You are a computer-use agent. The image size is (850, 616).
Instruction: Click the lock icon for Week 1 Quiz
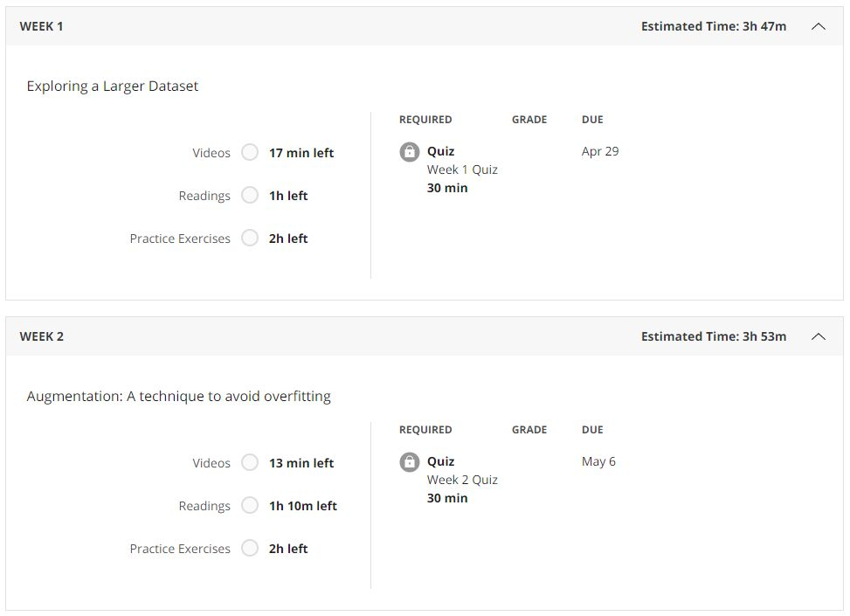(410, 152)
